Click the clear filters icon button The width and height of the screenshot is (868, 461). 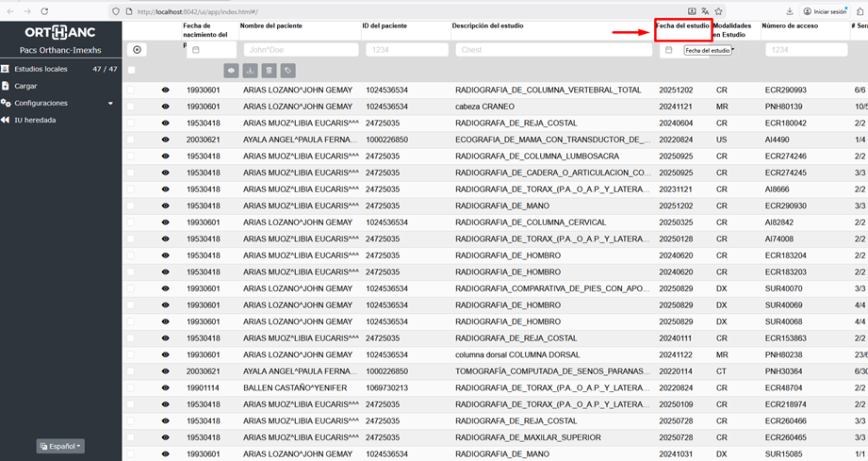[x=138, y=50]
